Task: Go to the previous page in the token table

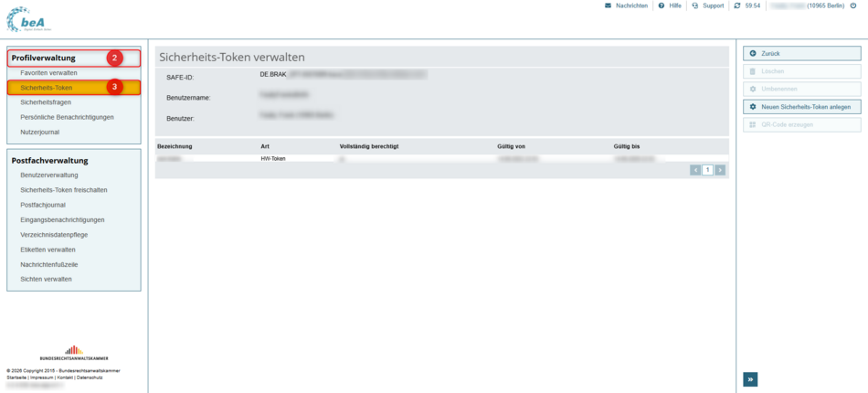Action: click(696, 170)
